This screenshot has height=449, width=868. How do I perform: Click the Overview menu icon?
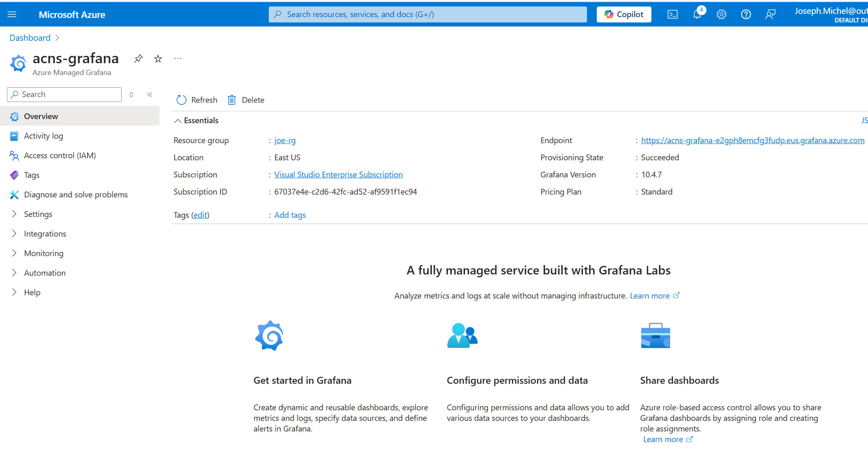pos(14,117)
